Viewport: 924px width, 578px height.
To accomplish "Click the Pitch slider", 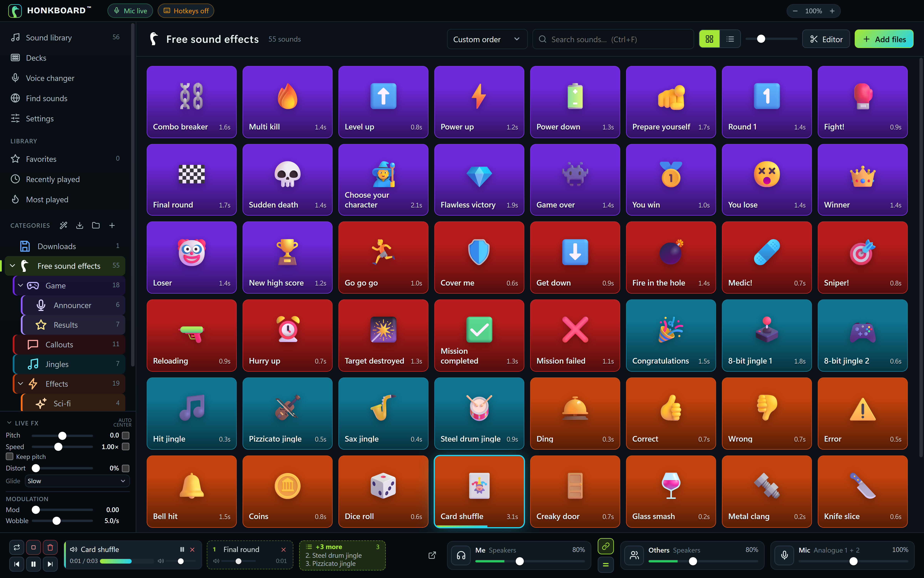I will (x=62, y=435).
